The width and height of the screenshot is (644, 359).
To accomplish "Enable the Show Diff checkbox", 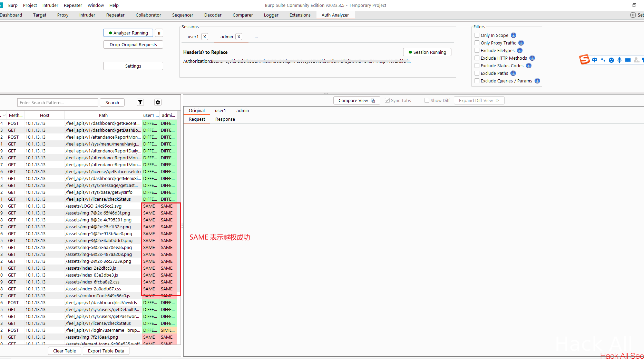I will (427, 101).
